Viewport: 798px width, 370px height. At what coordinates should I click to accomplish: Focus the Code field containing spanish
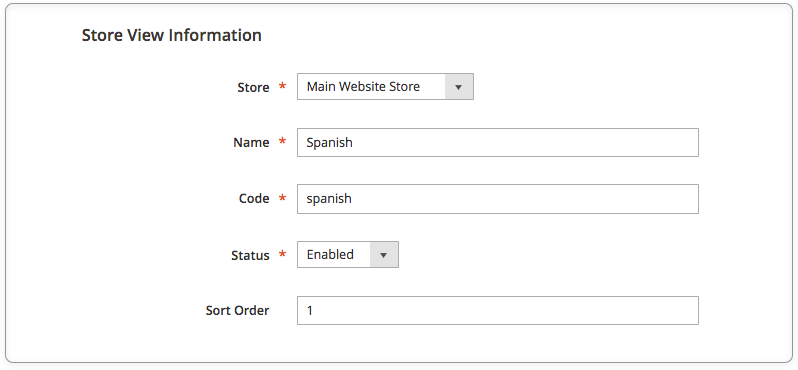click(x=498, y=198)
